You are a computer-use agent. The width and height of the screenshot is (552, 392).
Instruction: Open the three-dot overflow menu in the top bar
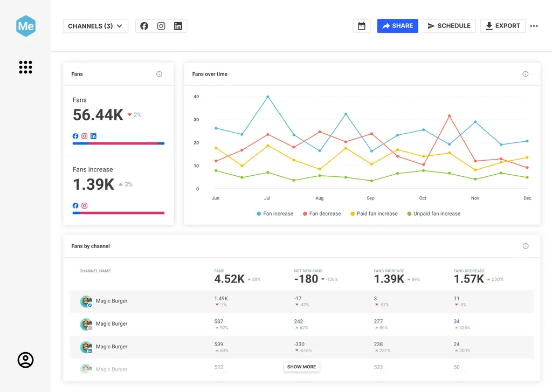click(x=534, y=25)
